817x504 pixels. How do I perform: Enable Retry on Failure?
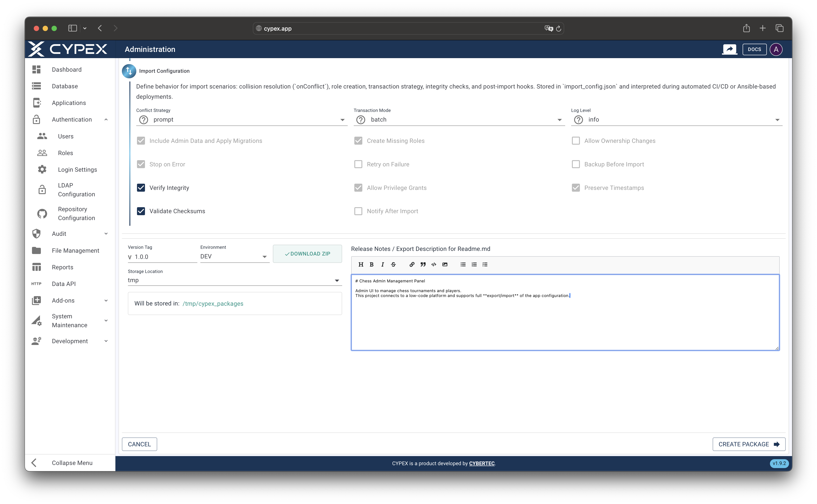[358, 164]
